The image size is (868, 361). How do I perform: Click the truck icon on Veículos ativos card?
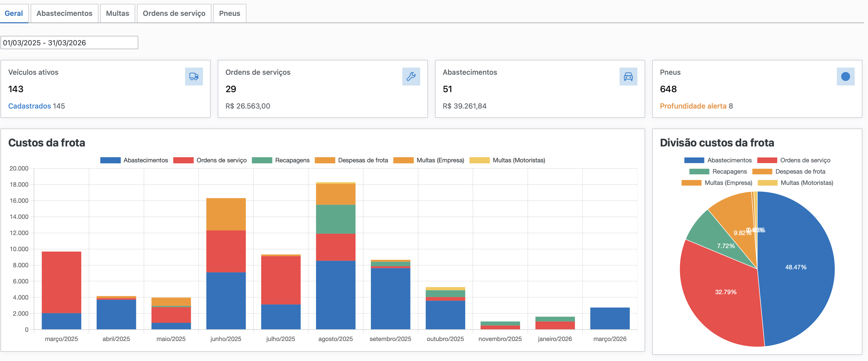(193, 76)
